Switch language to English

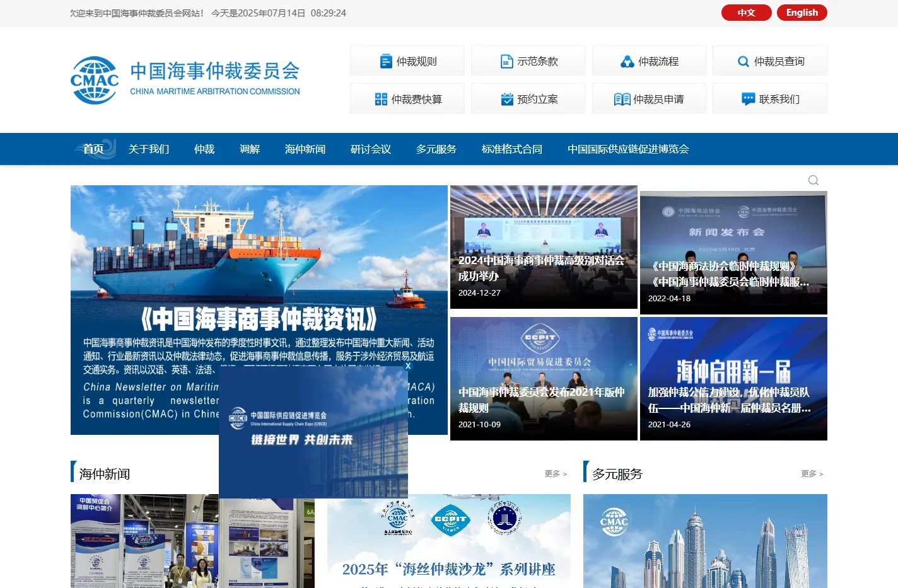pos(802,13)
